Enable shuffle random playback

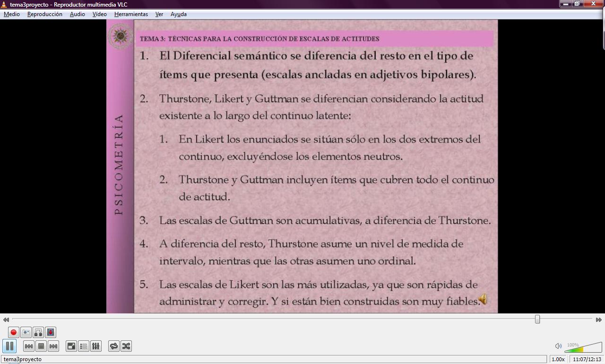[x=126, y=347]
